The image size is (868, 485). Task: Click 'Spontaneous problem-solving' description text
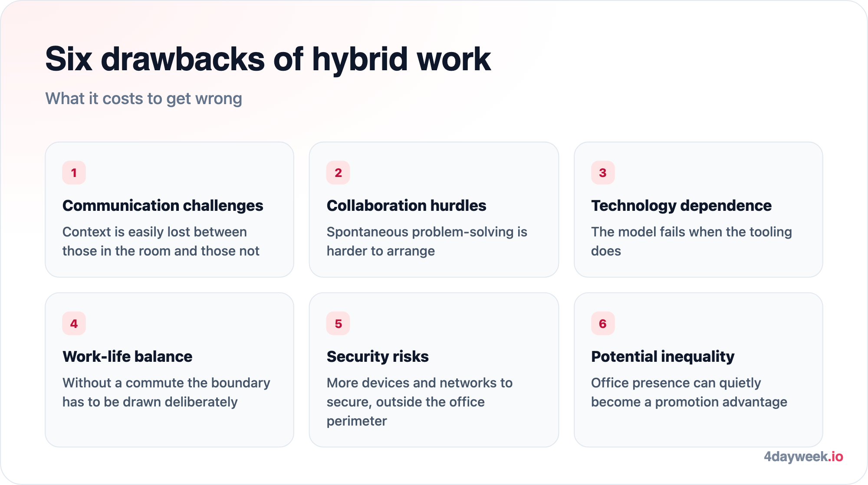coord(427,241)
